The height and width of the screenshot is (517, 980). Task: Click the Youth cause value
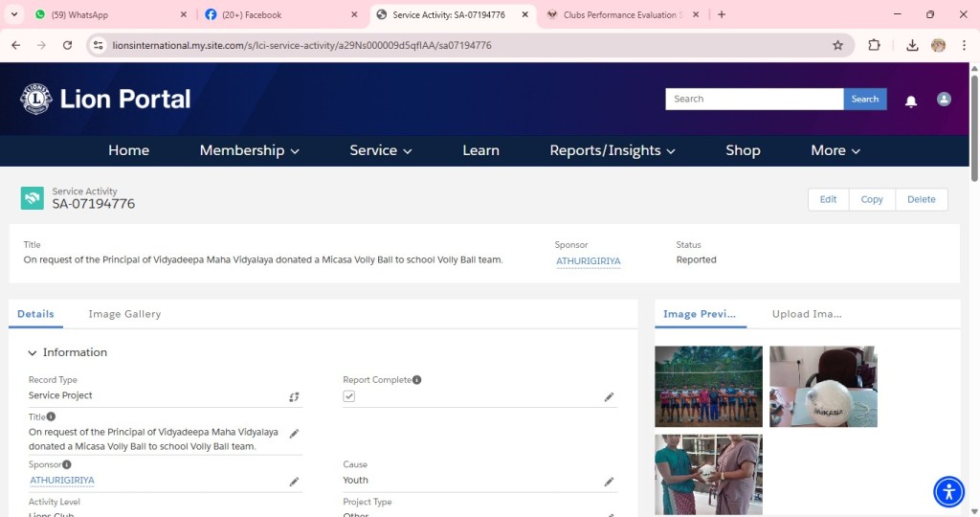point(356,480)
